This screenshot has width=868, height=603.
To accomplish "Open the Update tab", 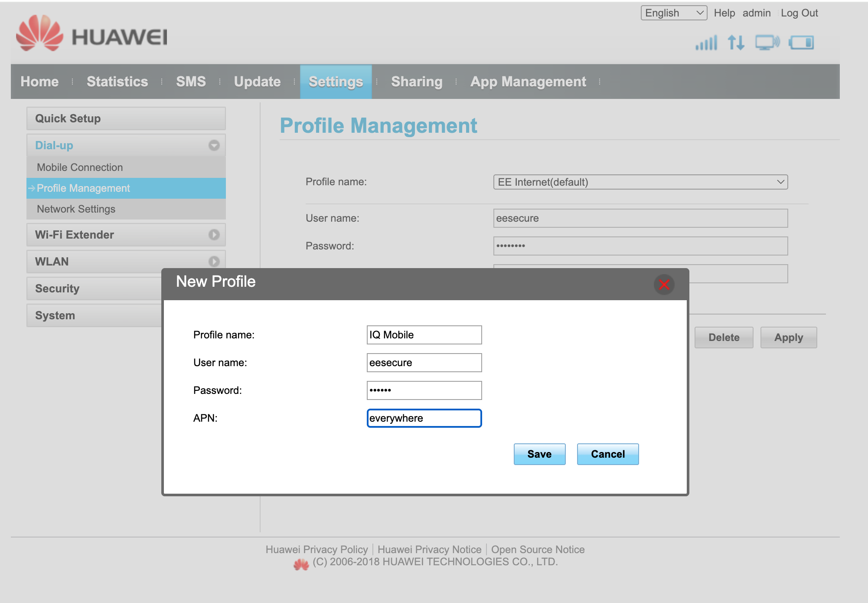I will [257, 82].
